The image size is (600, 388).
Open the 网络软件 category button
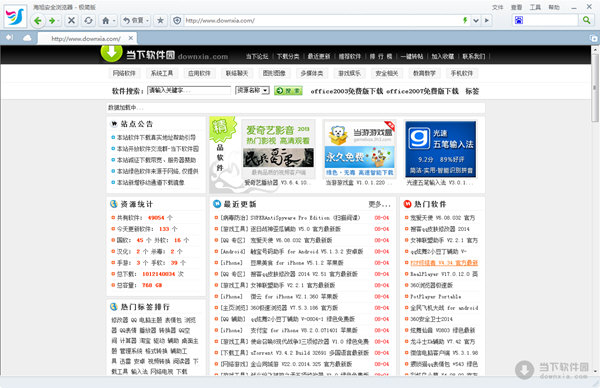click(x=124, y=73)
